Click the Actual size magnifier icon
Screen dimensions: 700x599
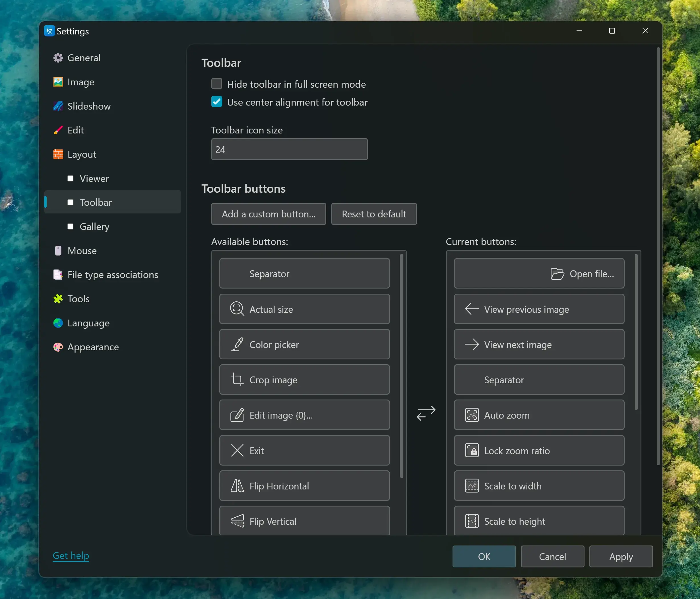tap(237, 309)
